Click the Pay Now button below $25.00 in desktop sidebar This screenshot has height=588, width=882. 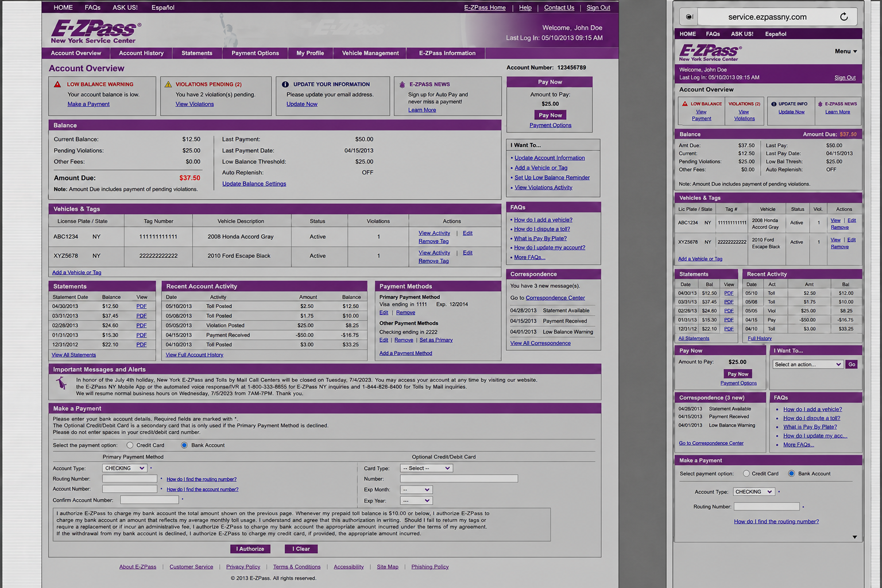pos(550,115)
